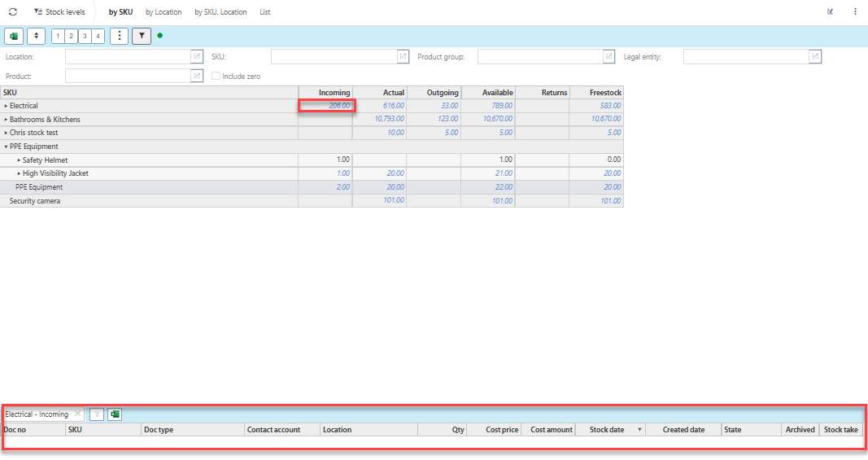Toggle the filter funnel button in the toolbar
This screenshot has height=460, width=868.
[x=142, y=36]
